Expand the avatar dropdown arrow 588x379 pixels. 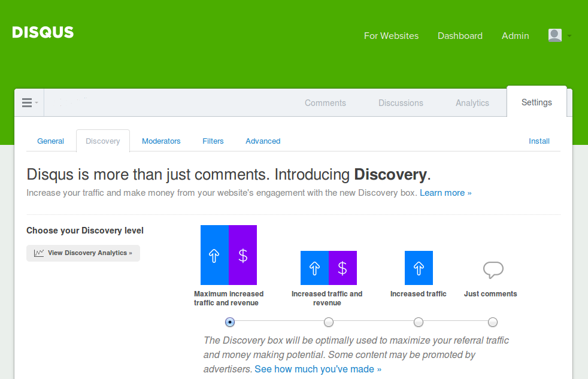tap(569, 36)
